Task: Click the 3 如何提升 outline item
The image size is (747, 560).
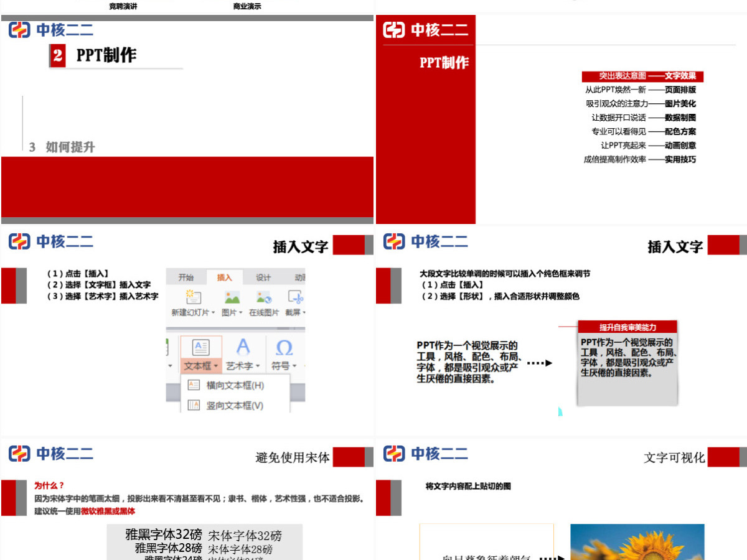Action: pos(62,147)
